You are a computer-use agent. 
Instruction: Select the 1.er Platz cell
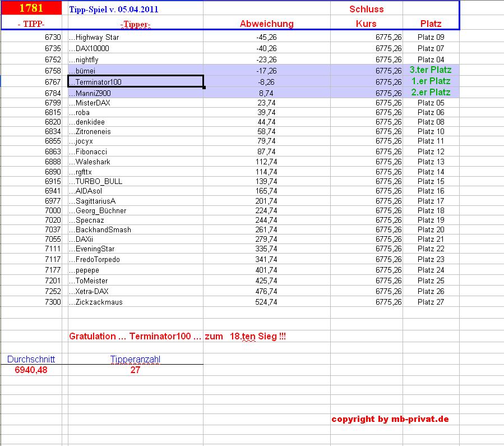click(x=431, y=81)
